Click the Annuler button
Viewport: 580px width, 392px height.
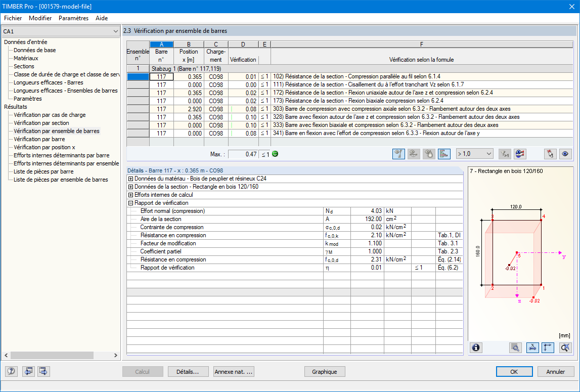556,372
